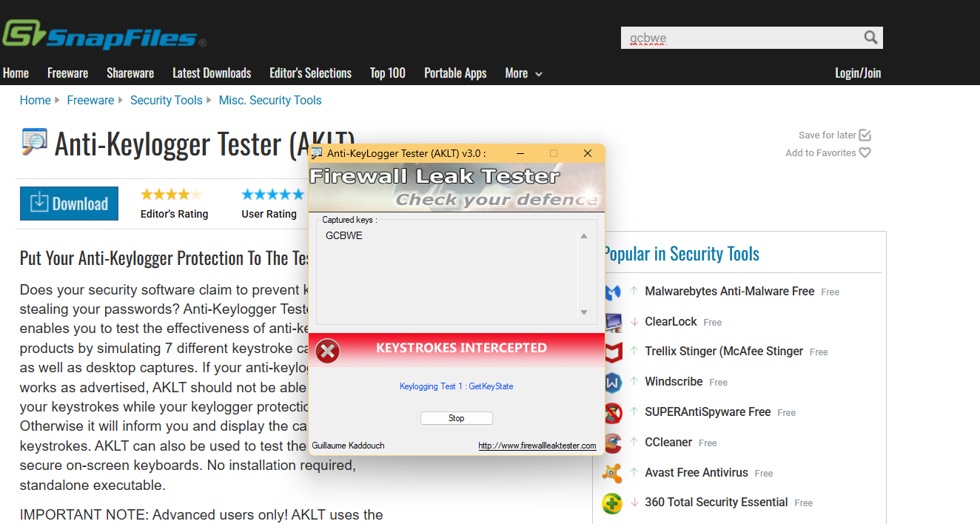Click the green up arrow beside Malwarebytes
Screen dimensions: 980x524
tap(634, 292)
